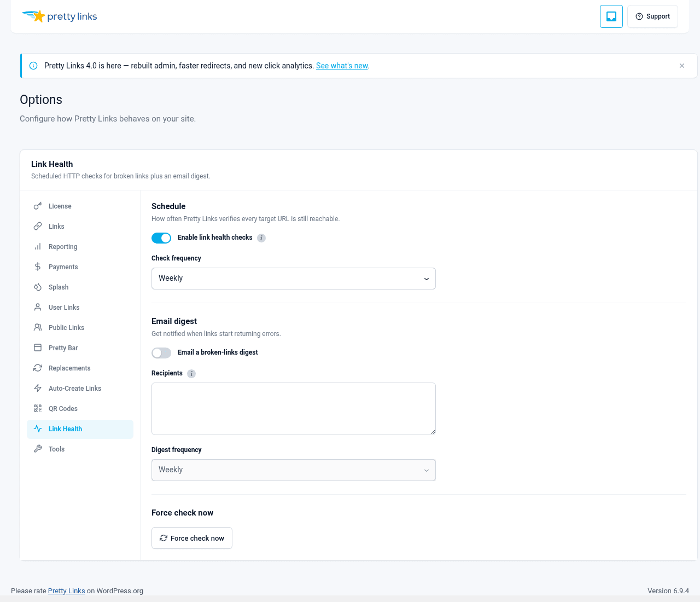Click the Reporting bar chart icon
Viewport: 700px width, 602px height.
(38, 247)
